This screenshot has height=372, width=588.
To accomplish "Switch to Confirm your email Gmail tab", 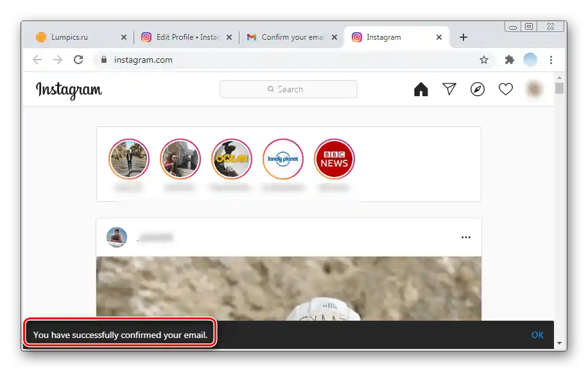I will 291,37.
